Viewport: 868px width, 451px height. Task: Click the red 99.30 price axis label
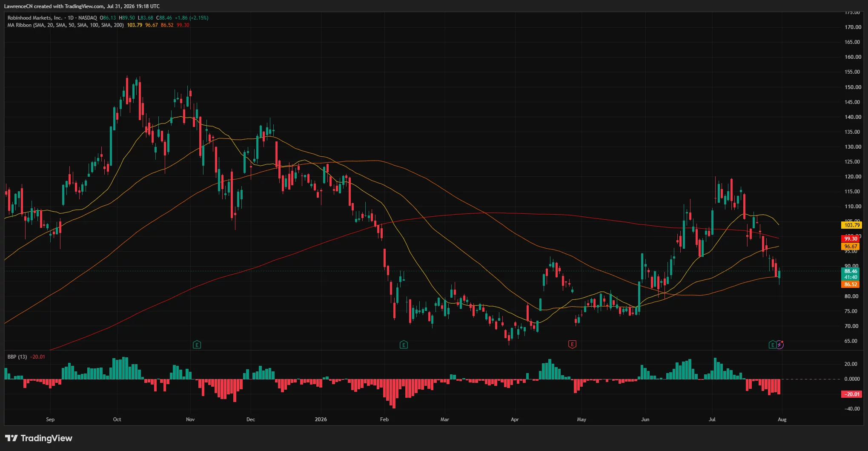pos(851,239)
